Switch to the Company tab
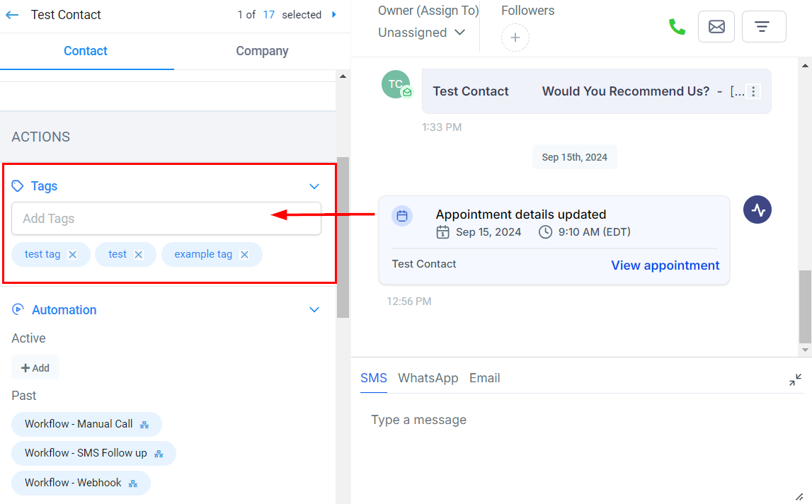 pos(262,51)
